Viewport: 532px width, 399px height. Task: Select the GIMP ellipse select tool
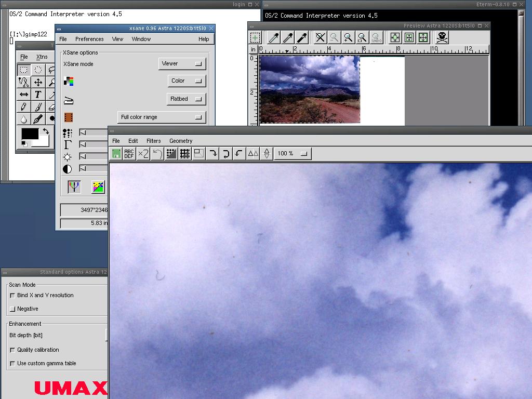[x=38, y=70]
